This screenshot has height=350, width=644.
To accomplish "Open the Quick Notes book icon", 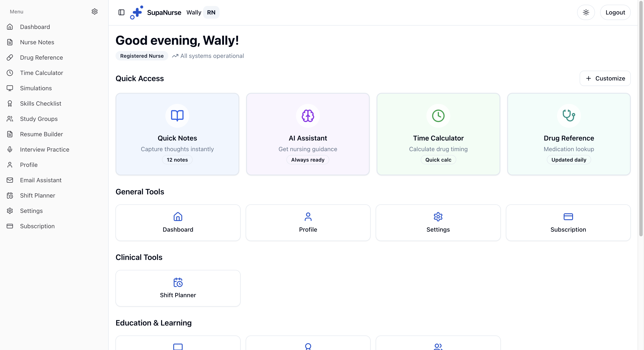I will coord(177,115).
